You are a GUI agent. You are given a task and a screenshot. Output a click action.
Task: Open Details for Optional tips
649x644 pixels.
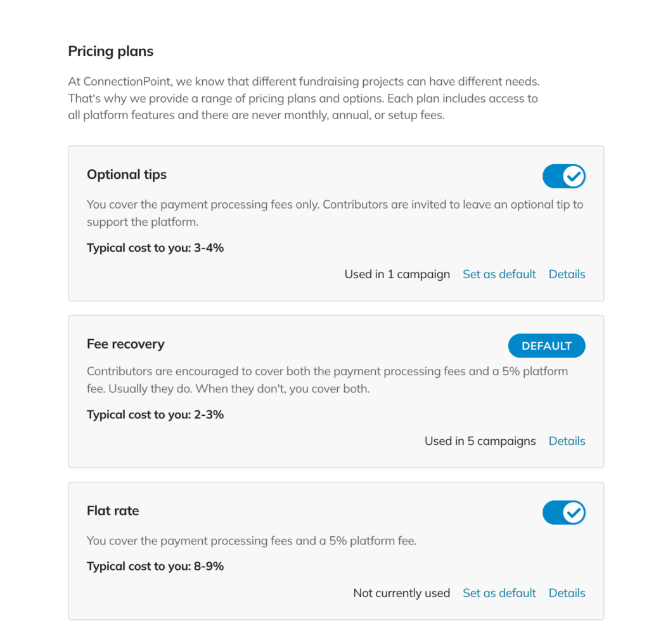pos(567,274)
